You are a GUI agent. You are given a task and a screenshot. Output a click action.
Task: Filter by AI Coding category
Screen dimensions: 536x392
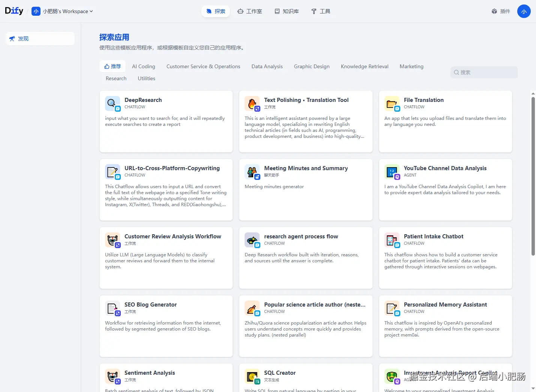point(144,66)
